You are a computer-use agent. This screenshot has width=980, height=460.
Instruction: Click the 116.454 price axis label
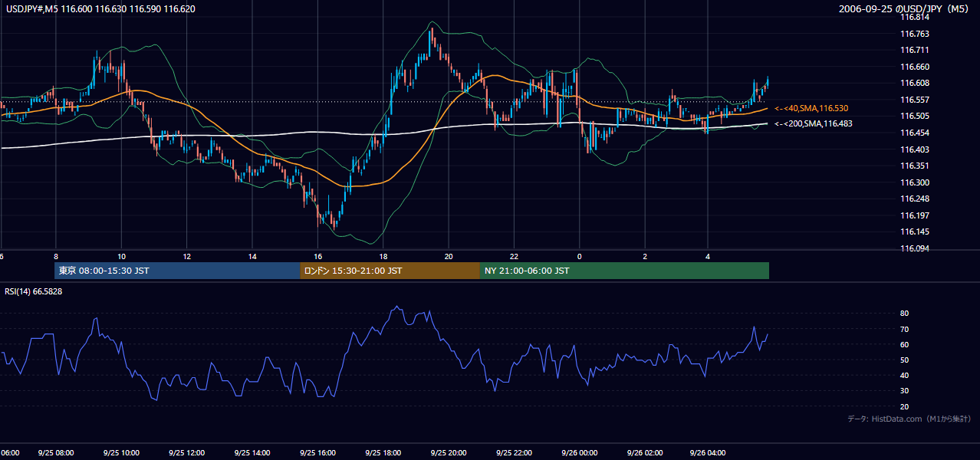914,133
